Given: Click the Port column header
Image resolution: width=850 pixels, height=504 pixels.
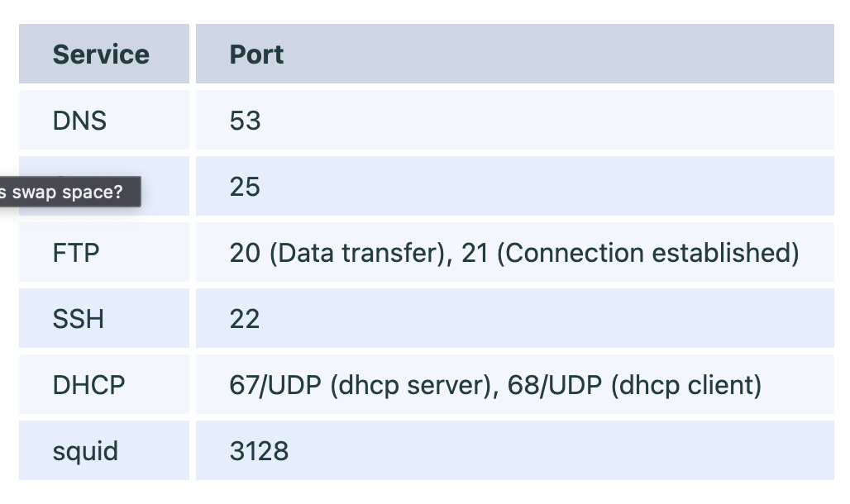Looking at the screenshot, I should click(514, 54).
